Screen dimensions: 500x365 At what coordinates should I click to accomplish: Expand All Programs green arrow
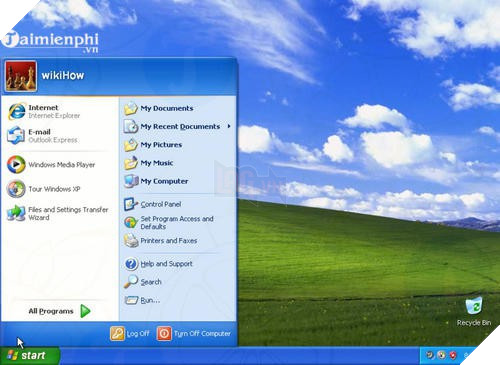click(86, 311)
